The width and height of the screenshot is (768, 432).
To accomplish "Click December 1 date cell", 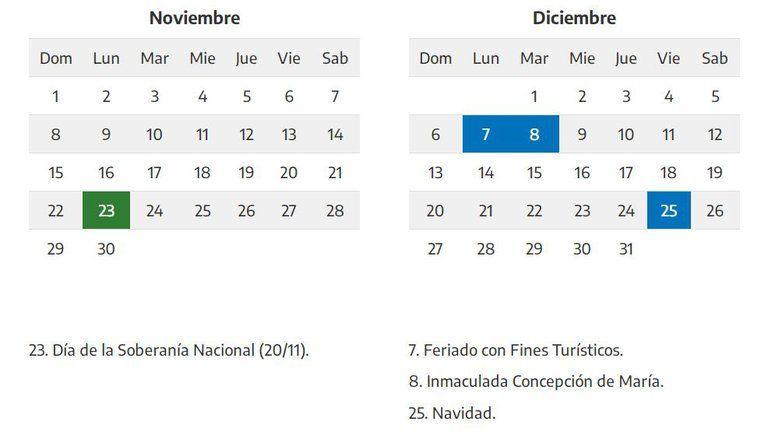I will [534, 97].
